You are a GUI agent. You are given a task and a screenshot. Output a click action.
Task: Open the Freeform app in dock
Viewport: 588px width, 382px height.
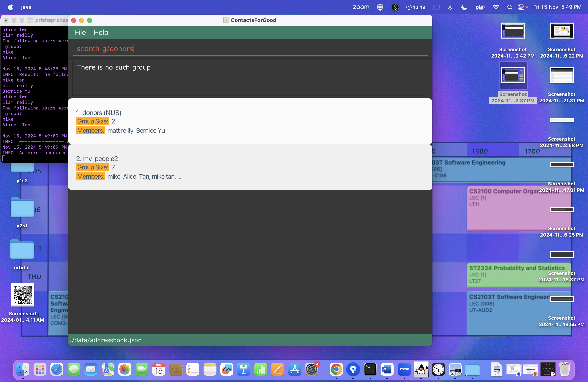227,369
